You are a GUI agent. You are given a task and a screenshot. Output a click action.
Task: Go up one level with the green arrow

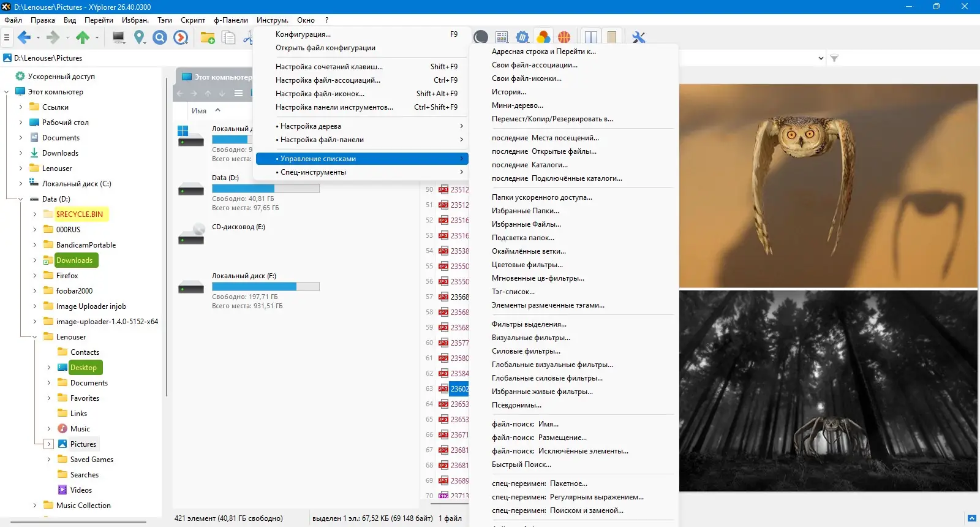tap(83, 38)
